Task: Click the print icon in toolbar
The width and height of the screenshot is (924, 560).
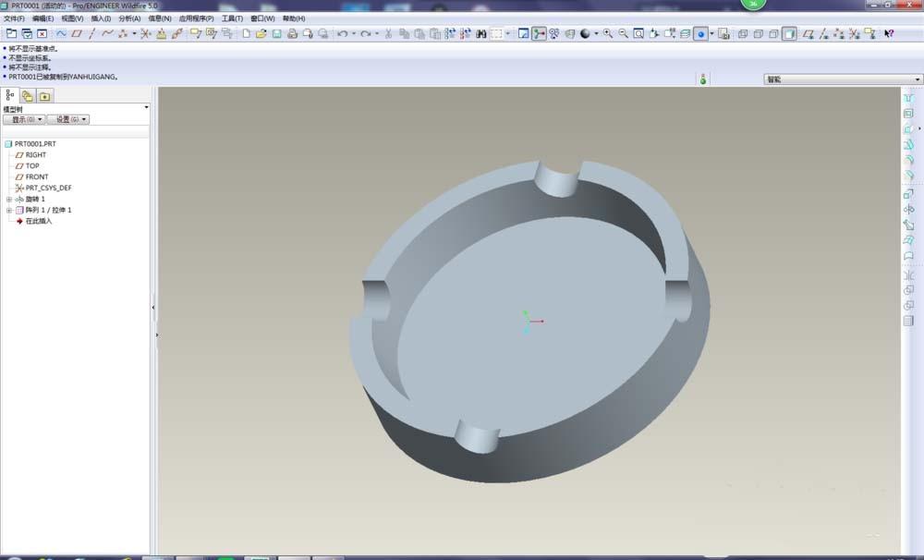Action: pyautogui.click(x=292, y=33)
